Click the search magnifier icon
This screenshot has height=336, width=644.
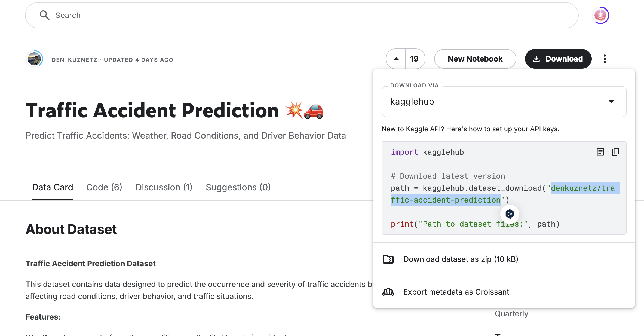44,15
